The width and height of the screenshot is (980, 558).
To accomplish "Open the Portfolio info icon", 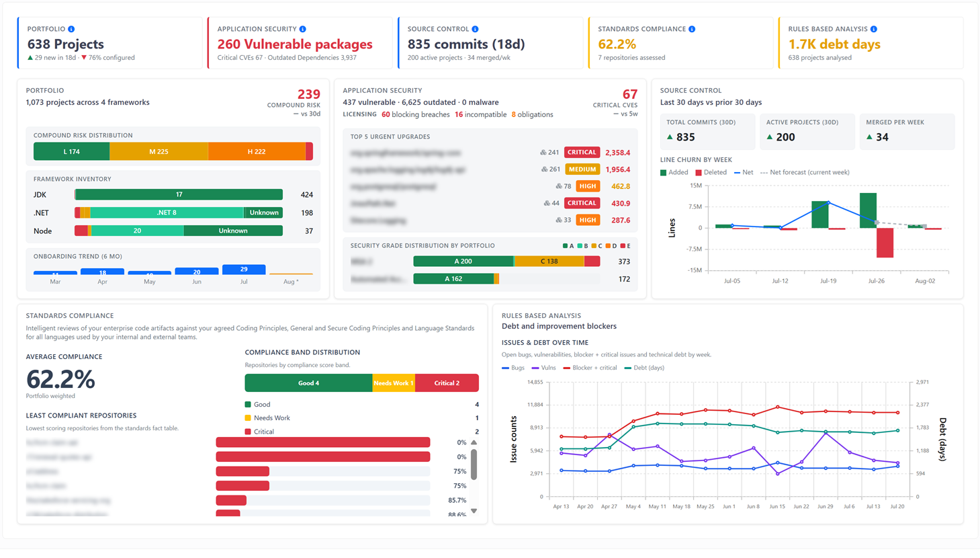I will 71,29.
